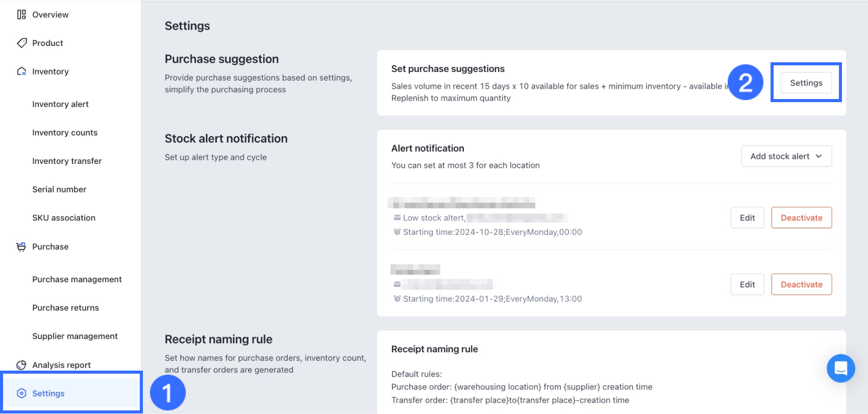Open the chat support bubble icon
This screenshot has width=868, height=414.
[840, 368]
